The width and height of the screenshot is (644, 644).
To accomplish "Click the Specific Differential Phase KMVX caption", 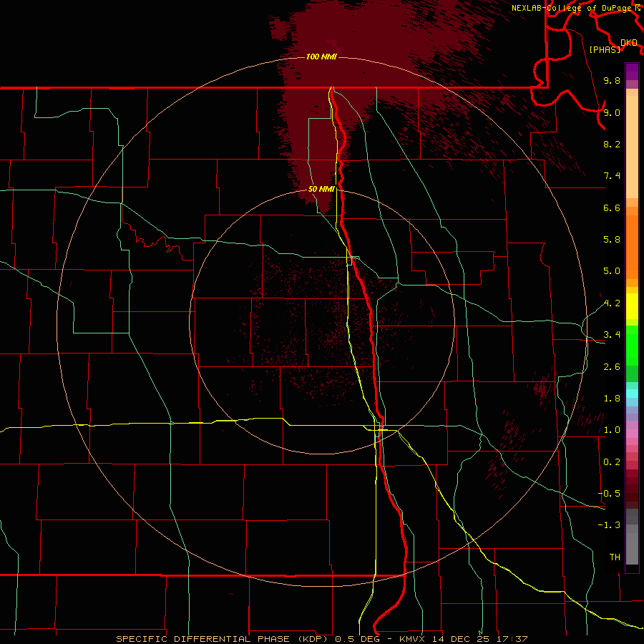I will (x=321, y=639).
